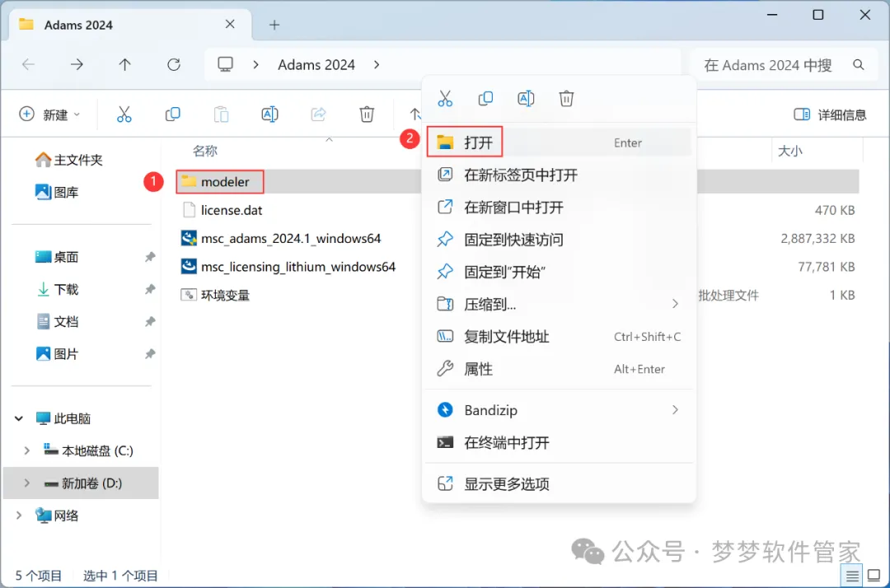Select the modeler folder

[x=225, y=181]
